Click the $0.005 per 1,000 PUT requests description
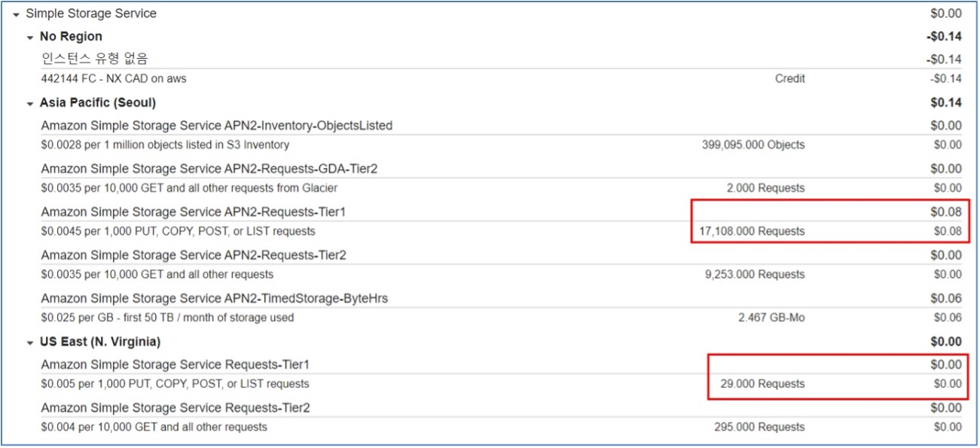The width and height of the screenshot is (980, 448). (175, 384)
